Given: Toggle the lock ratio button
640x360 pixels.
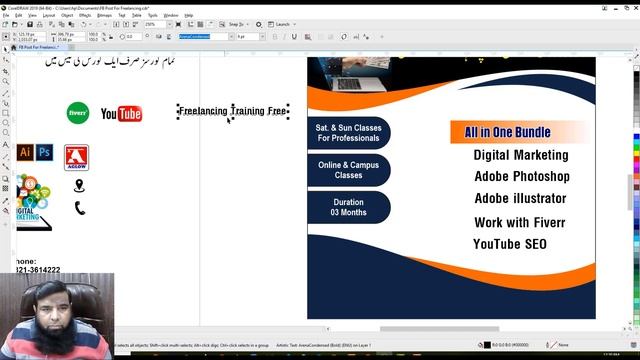Looking at the screenshot, I should [x=111, y=37].
